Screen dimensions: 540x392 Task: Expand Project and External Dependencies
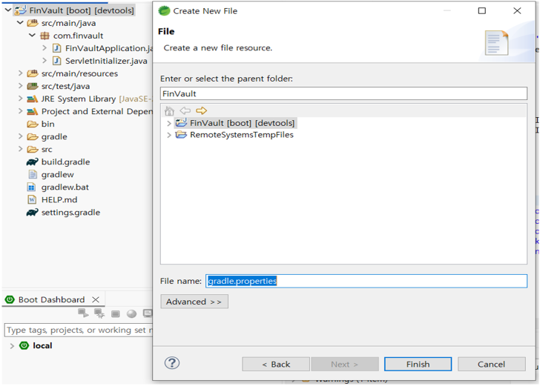click(x=20, y=111)
